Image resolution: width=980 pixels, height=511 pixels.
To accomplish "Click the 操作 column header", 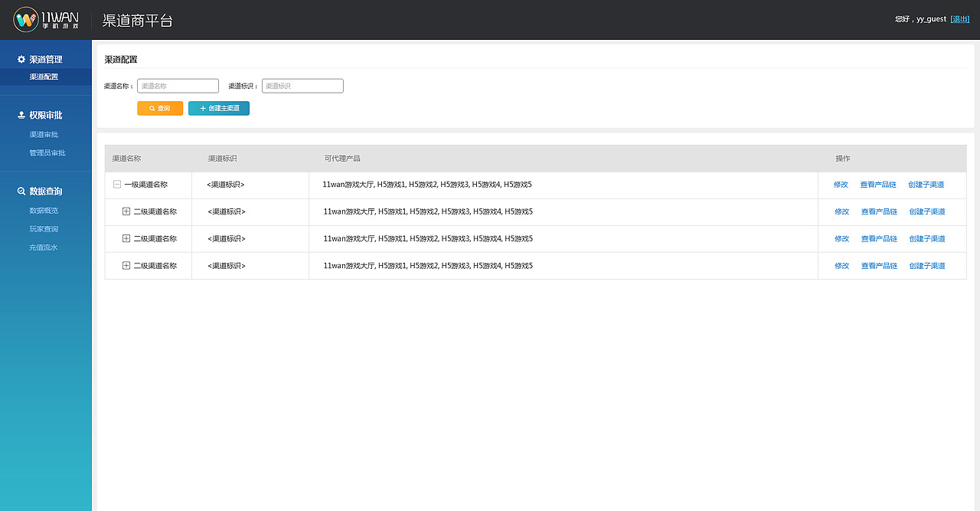I will [x=843, y=159].
